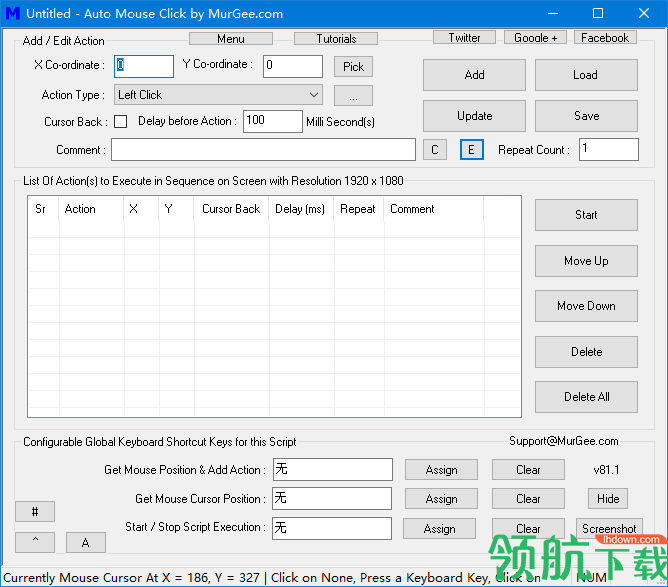
Task: Click the Repeat column header
Action: click(x=359, y=209)
